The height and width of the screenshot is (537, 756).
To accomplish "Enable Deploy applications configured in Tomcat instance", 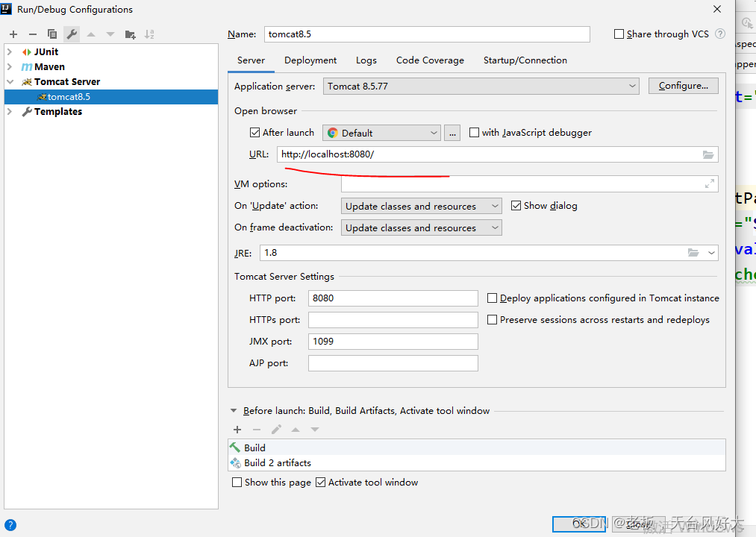I will click(x=492, y=298).
